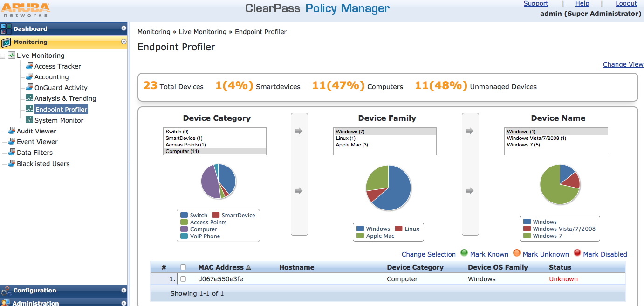Select Switch (9) in Device Category list
The height and width of the screenshot is (306, 644).
(177, 132)
